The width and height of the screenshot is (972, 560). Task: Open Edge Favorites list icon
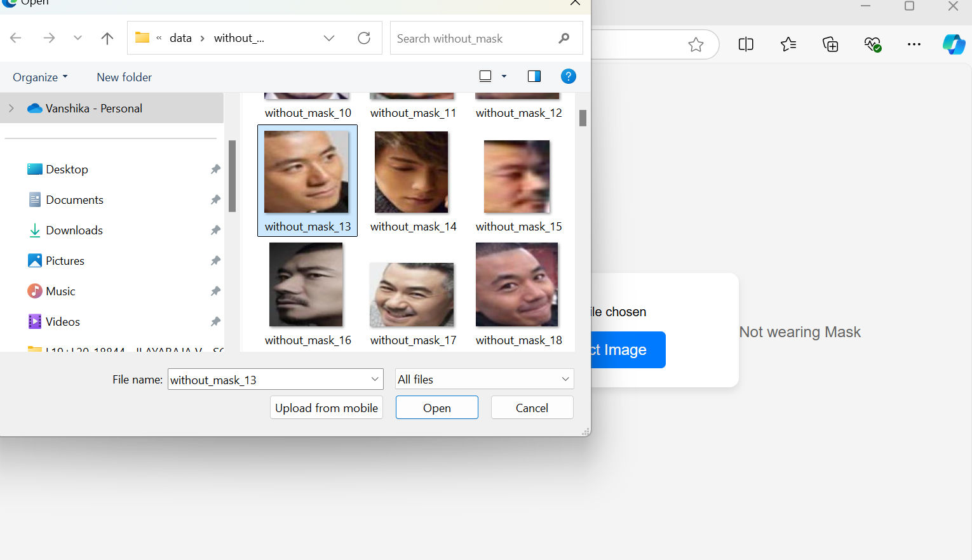point(788,44)
